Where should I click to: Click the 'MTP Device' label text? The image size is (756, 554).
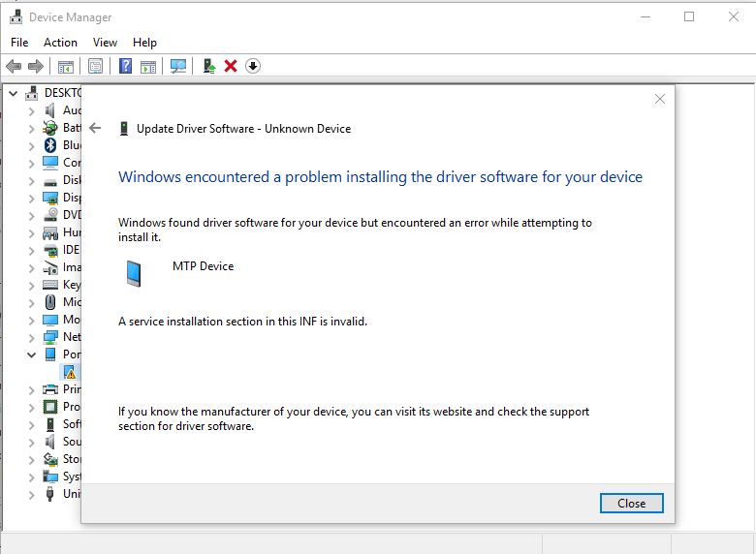203,266
